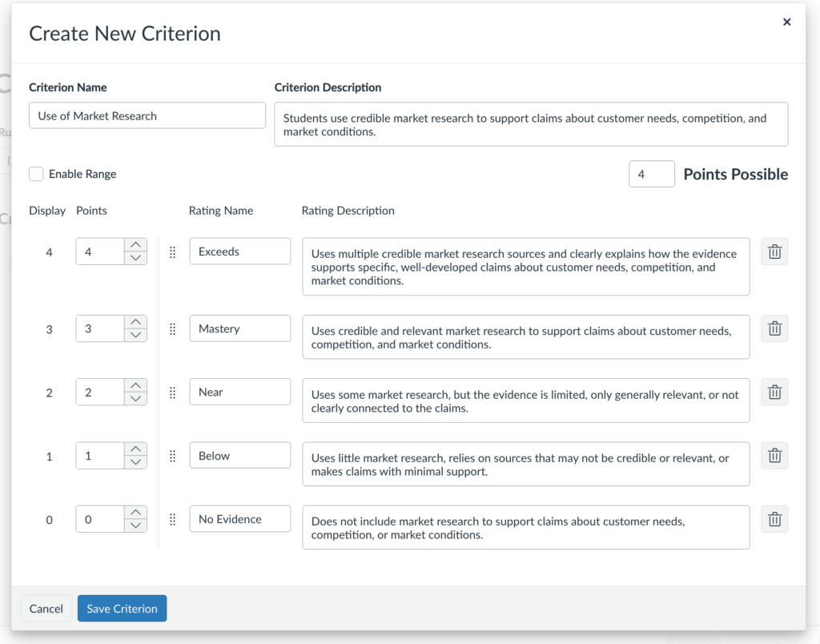The image size is (820, 644).
Task: Click the points field showing 2 for Near
Action: (x=100, y=392)
